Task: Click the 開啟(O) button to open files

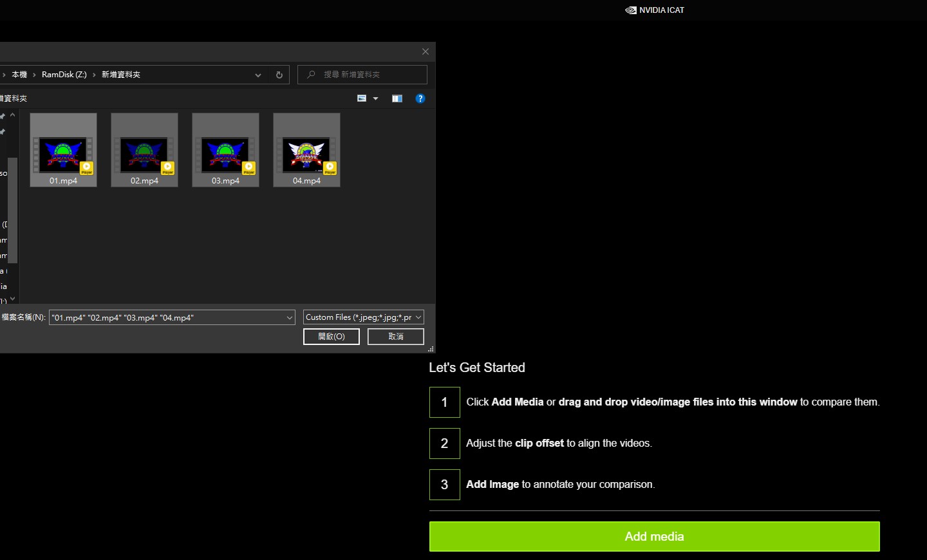Action: [331, 336]
